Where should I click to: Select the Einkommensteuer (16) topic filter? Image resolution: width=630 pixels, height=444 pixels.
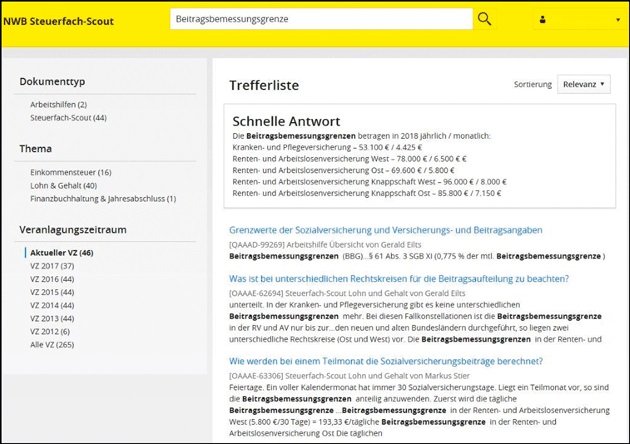tap(68, 172)
